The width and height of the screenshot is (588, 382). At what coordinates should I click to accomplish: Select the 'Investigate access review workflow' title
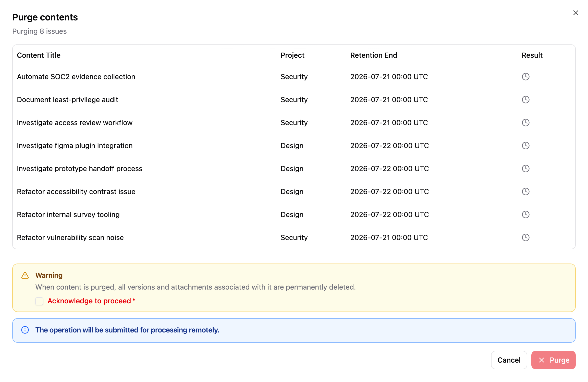click(x=75, y=123)
